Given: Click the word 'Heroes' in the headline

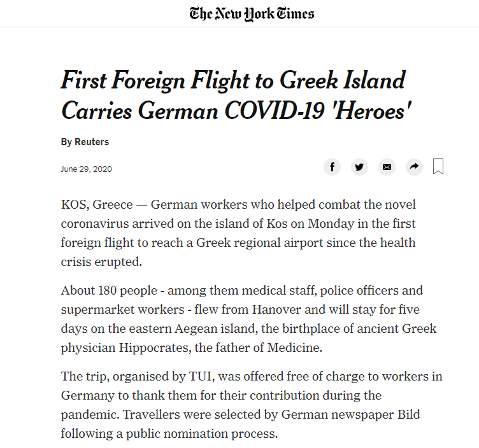Looking at the screenshot, I should click(x=373, y=111).
